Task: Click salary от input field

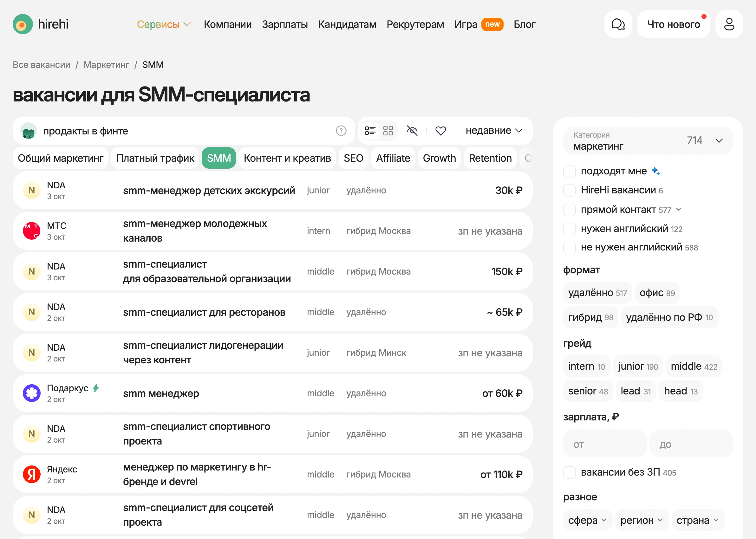Action: [x=604, y=444]
